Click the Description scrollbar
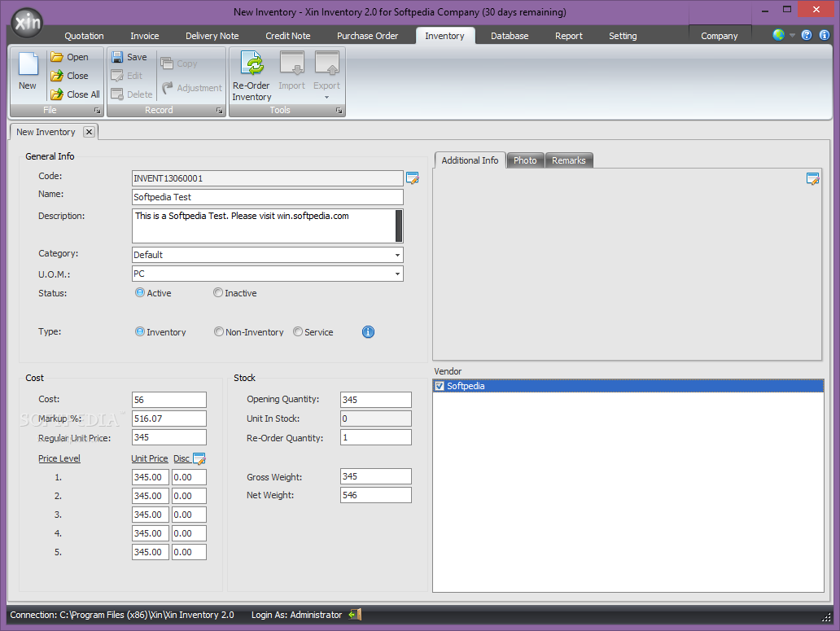The image size is (840, 631). point(399,226)
